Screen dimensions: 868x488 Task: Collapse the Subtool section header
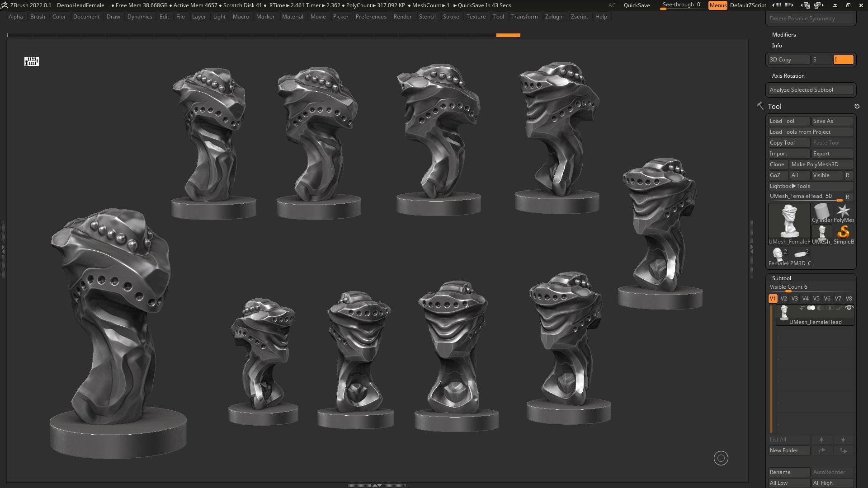pos(781,278)
